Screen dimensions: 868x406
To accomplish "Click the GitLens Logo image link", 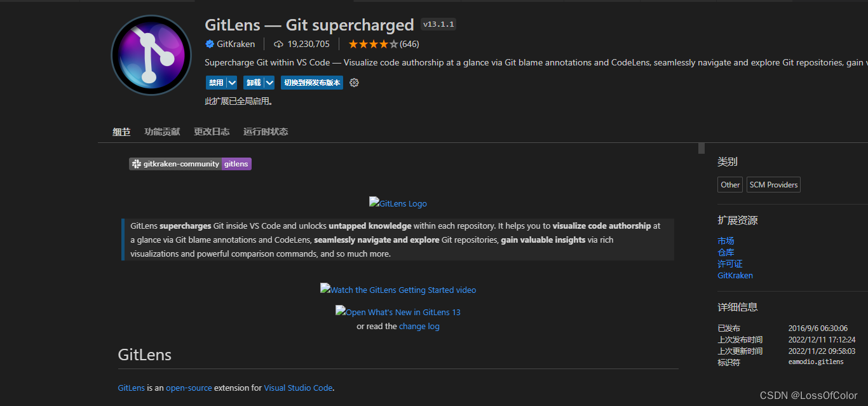I will pyautogui.click(x=398, y=203).
